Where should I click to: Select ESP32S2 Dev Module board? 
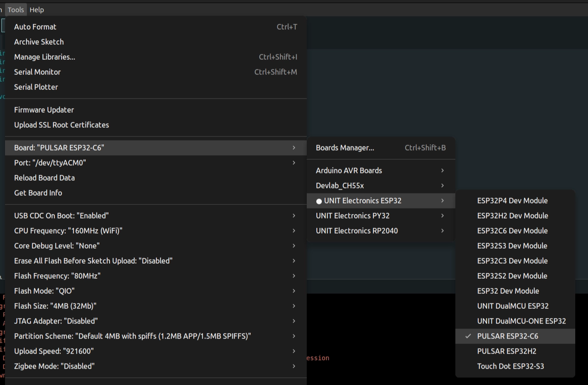[515, 276]
